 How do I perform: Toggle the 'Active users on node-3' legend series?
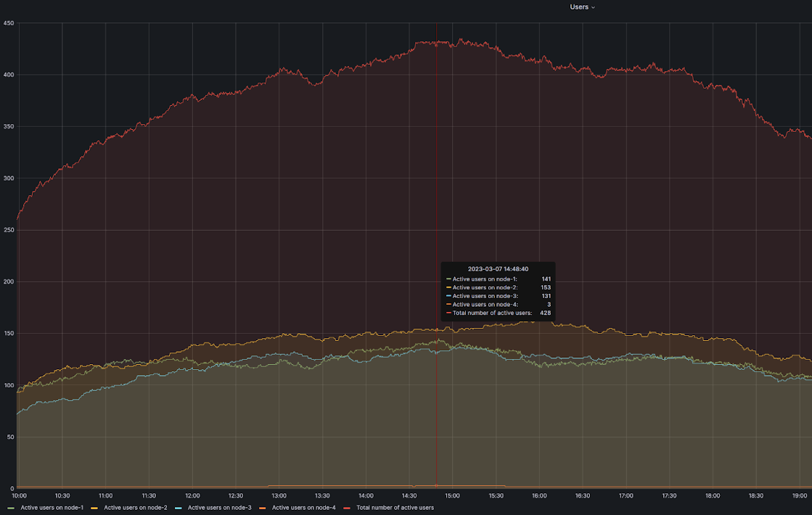(219, 508)
